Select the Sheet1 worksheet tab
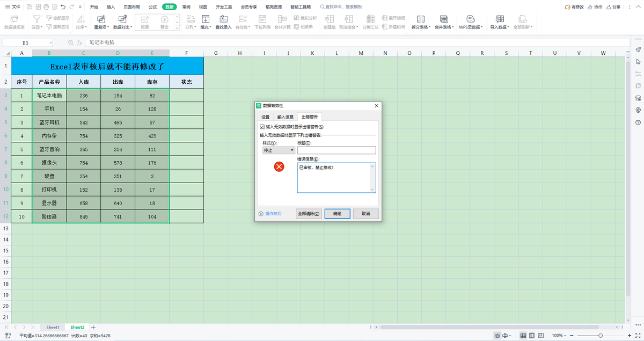The image size is (644, 341). [53, 327]
